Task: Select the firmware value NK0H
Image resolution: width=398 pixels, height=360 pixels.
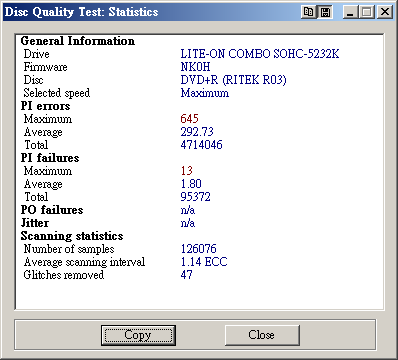Action: coord(195,67)
